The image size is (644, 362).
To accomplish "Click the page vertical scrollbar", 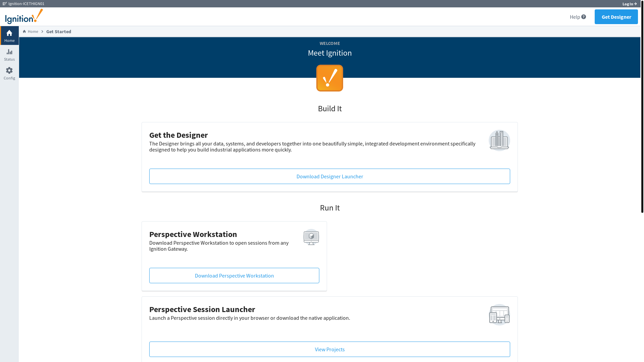I will click(642, 106).
